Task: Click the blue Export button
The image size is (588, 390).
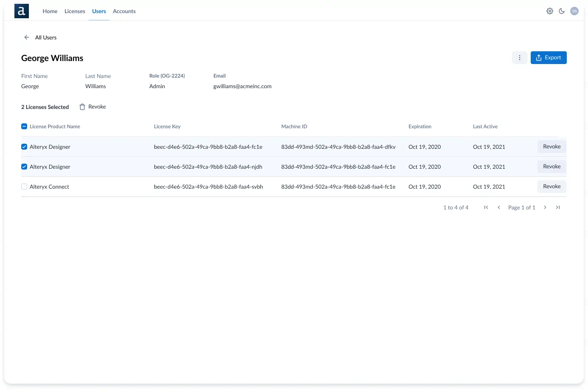Action: 549,58
